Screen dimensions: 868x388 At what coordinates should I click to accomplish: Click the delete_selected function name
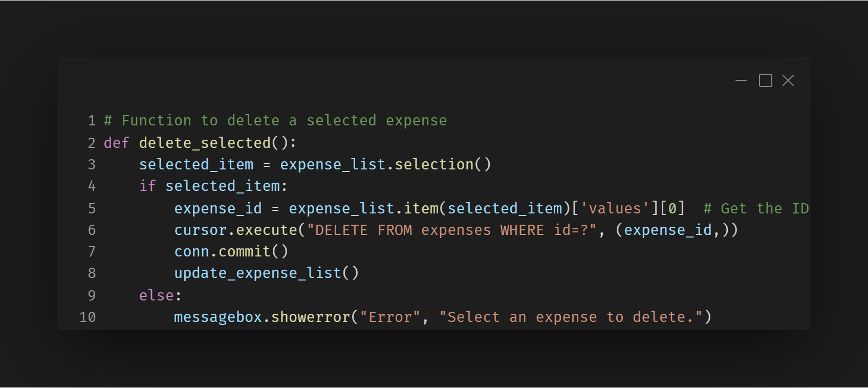[x=205, y=143]
